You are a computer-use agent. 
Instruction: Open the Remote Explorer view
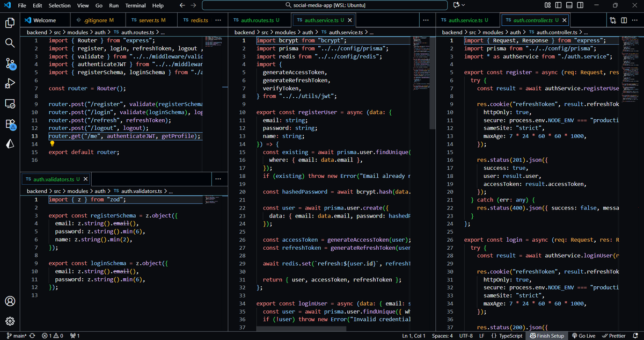[10, 104]
